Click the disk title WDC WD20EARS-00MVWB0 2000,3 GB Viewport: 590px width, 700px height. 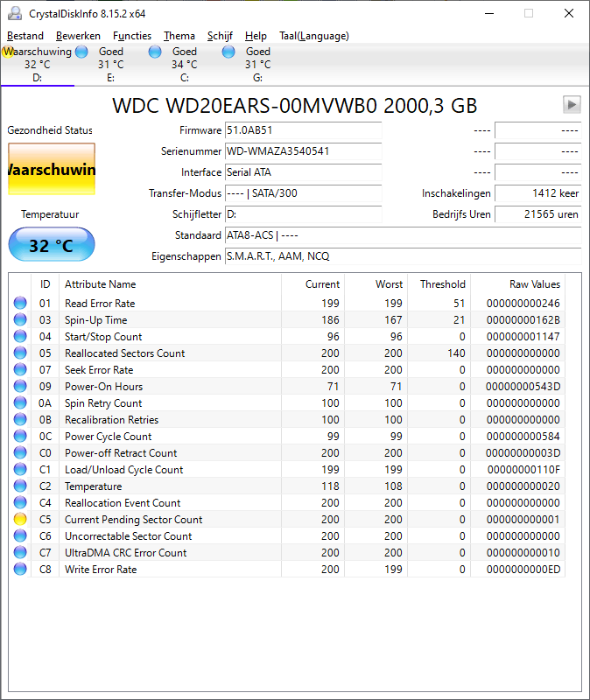(295, 106)
